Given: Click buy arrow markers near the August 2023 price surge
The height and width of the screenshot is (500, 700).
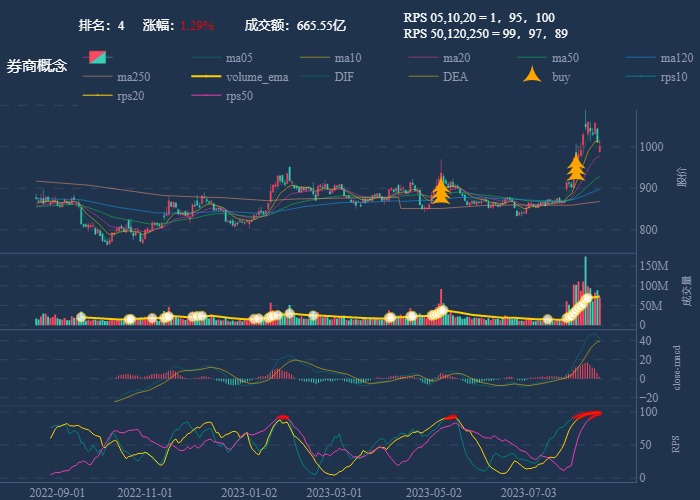Looking at the screenshot, I should pos(576,167).
